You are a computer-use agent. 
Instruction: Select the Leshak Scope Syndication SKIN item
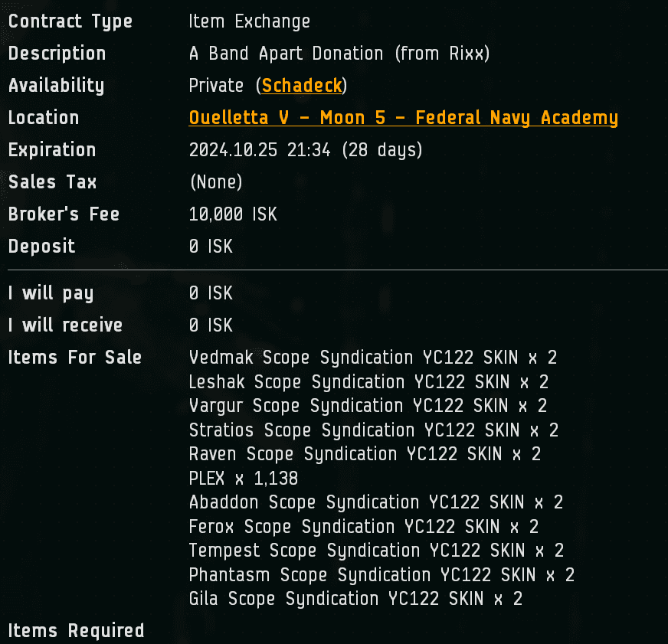[368, 381]
